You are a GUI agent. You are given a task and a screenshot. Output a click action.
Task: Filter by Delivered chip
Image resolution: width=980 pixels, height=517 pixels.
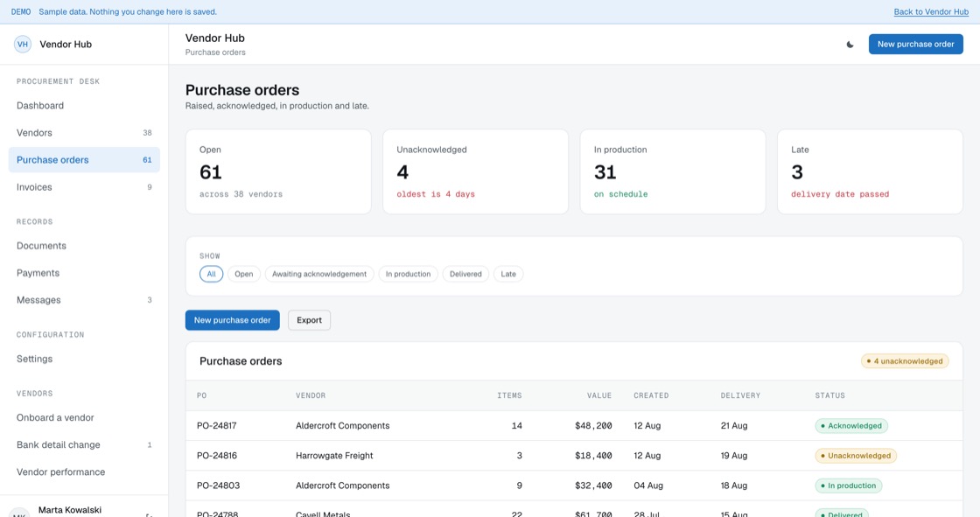tap(465, 274)
